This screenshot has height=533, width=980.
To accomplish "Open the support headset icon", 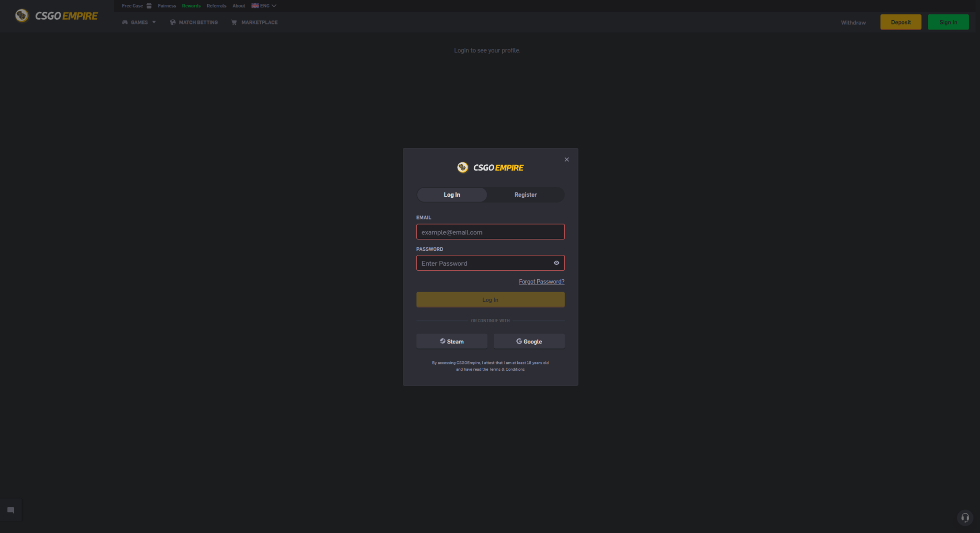I will (x=965, y=518).
